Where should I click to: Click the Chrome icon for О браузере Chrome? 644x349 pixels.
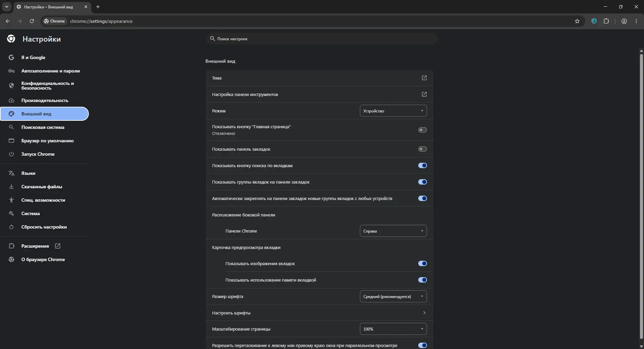coord(11,259)
